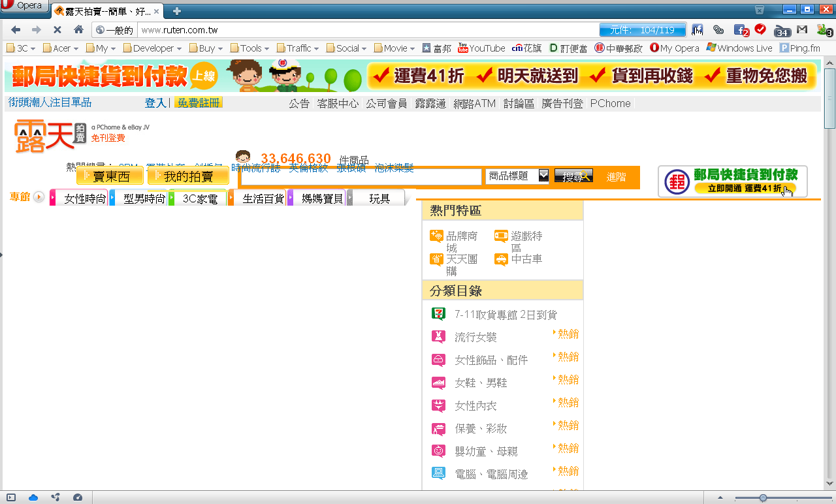Switch to the 3C家電 category tab
Viewport: 836px width, 504px height.
coord(199,198)
